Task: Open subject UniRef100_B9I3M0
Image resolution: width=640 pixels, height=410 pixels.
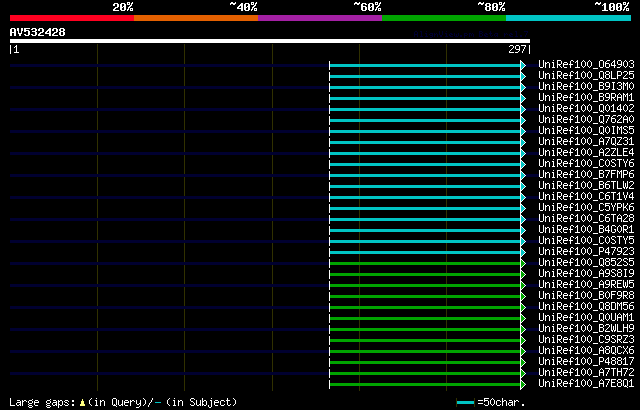Action: click(587, 86)
